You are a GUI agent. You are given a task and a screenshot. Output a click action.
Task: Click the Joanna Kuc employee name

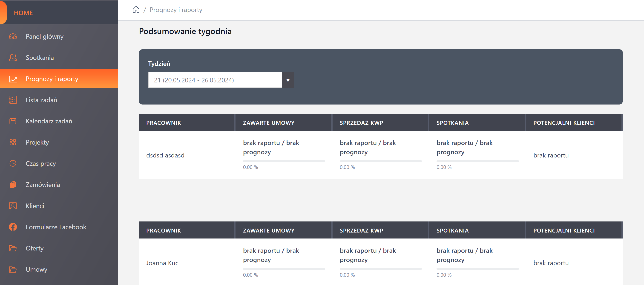[x=162, y=263]
